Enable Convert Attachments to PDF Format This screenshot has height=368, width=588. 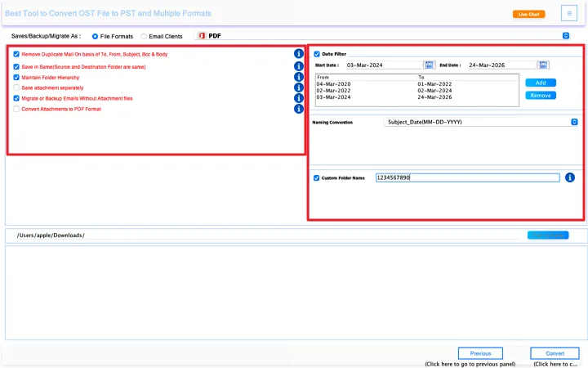pyautogui.click(x=16, y=109)
